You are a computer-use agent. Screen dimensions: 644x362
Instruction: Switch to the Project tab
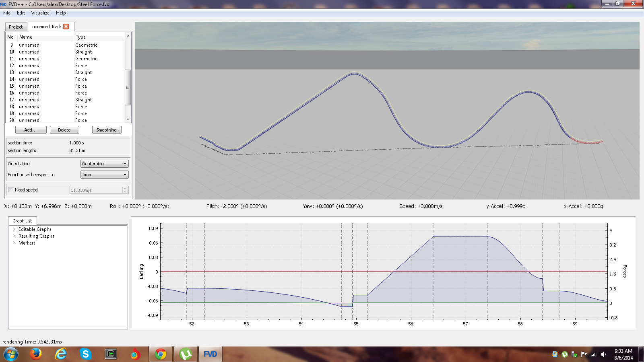(16, 27)
